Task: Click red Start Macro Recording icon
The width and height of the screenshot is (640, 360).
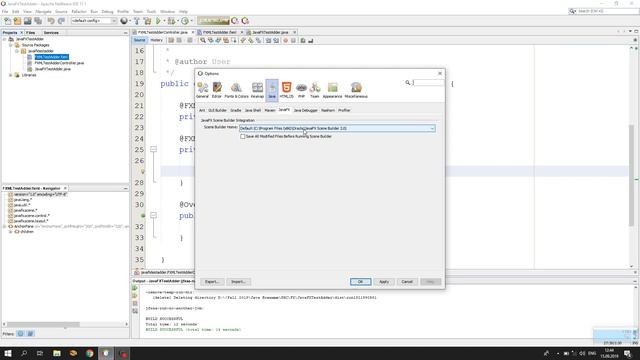Action: coord(285,40)
